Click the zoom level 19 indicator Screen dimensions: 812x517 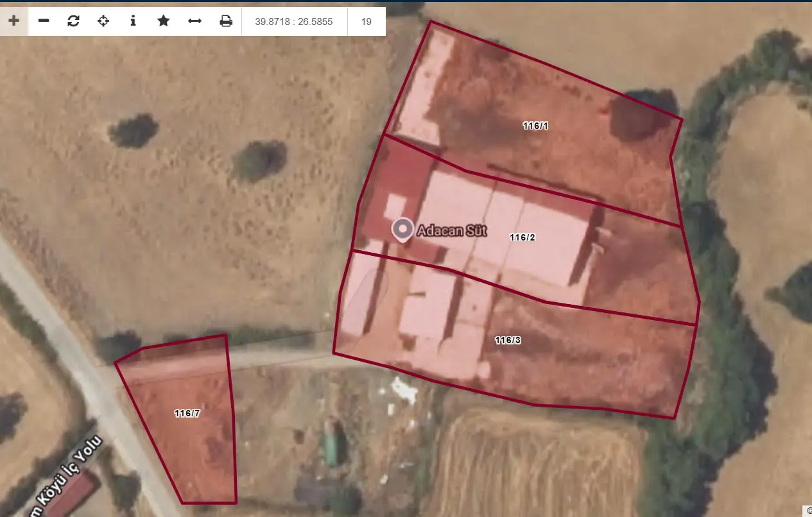[367, 21]
